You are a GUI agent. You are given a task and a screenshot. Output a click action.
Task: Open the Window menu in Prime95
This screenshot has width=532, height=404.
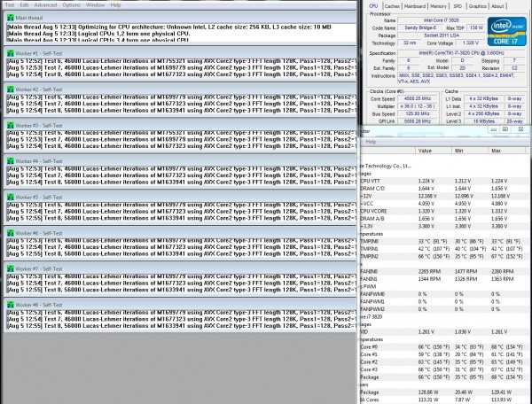click(x=95, y=5)
